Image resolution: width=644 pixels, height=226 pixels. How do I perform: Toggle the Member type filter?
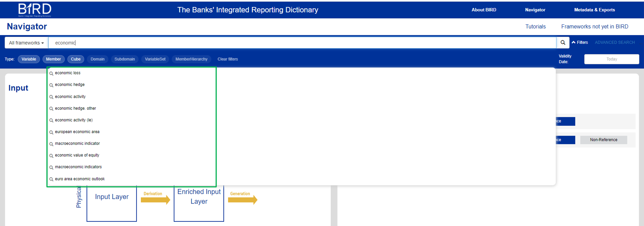point(53,59)
